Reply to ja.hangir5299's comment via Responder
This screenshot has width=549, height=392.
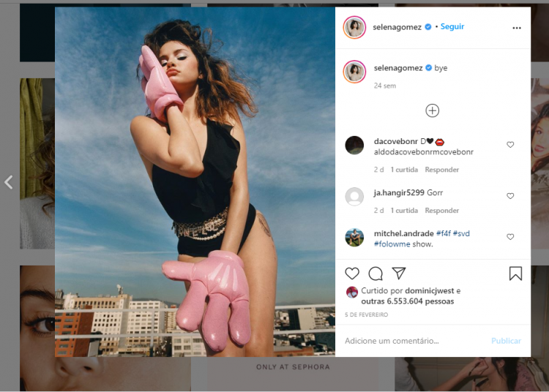click(x=442, y=211)
